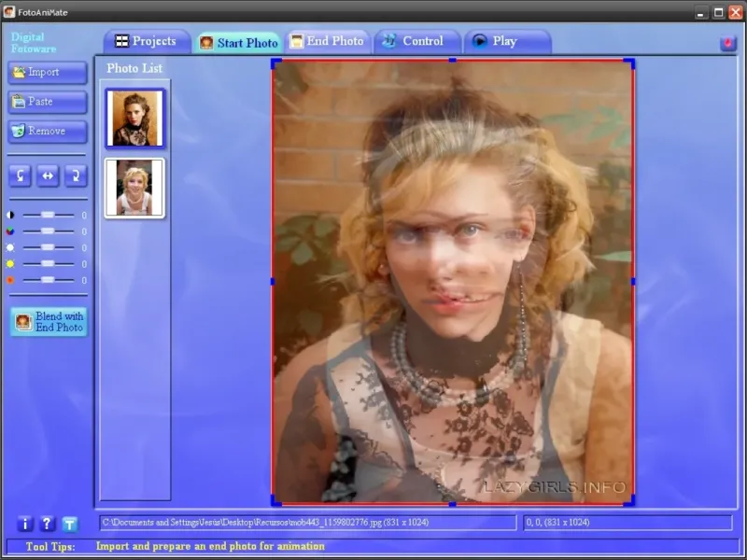Adjust the contrast slider
747x560 pixels.
49,216
